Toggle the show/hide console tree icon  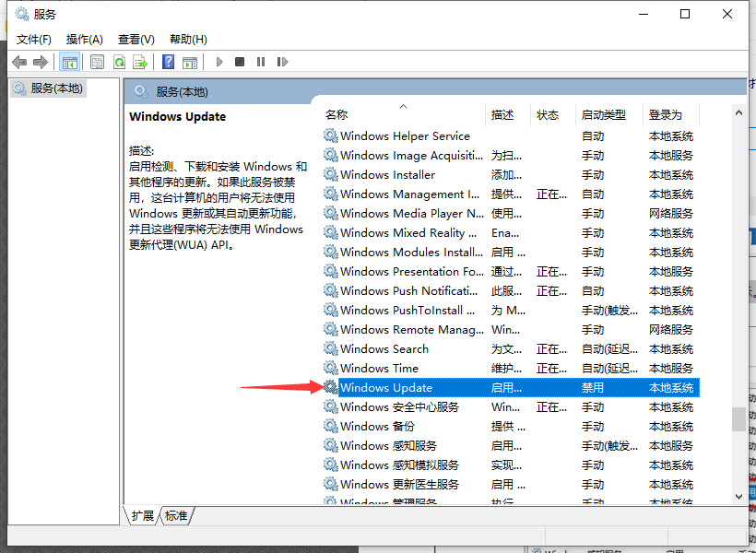coord(69,62)
